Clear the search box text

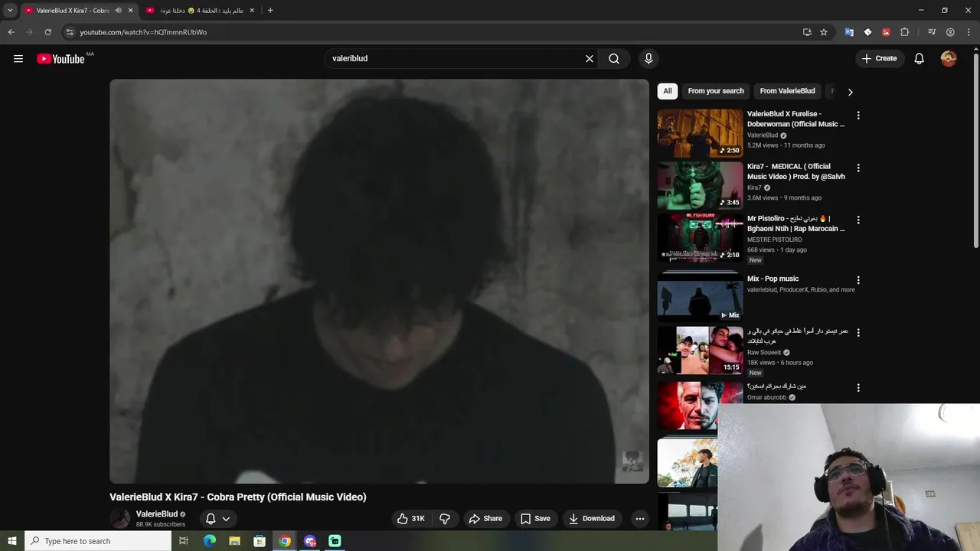click(x=590, y=59)
